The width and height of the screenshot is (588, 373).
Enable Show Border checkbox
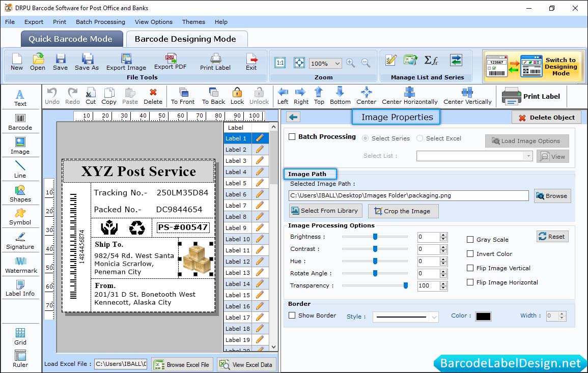292,315
